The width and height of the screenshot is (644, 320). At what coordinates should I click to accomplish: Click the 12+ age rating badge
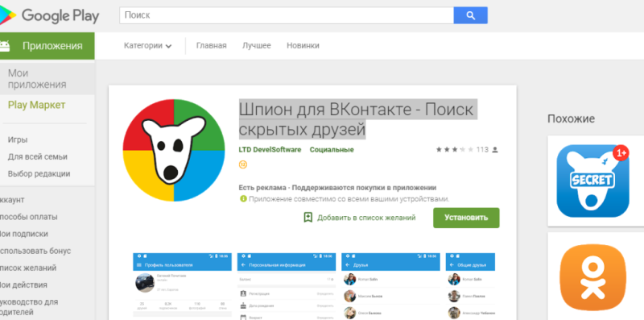(243, 164)
